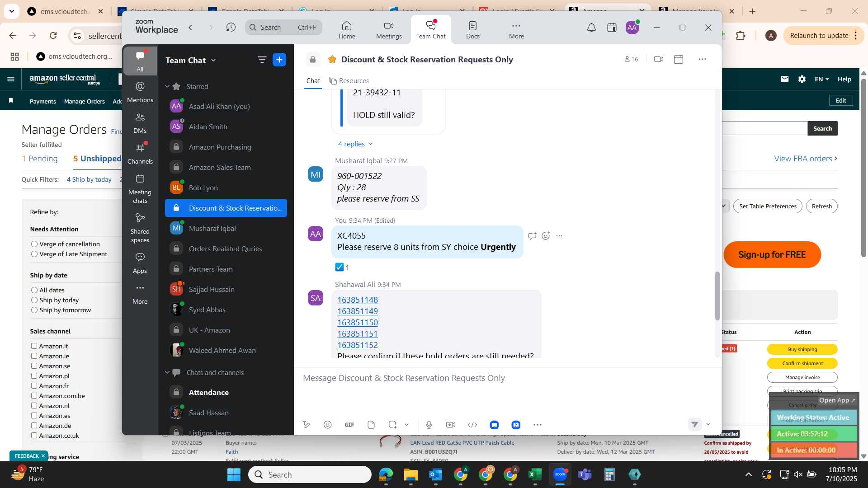Open order link 163851152
The height and width of the screenshot is (488, 868).
[x=357, y=345]
